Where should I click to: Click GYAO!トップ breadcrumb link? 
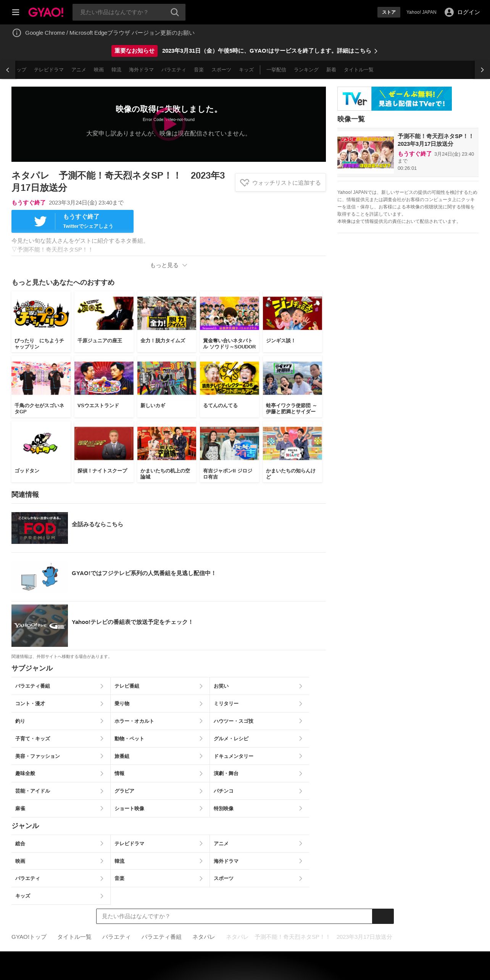(29, 937)
